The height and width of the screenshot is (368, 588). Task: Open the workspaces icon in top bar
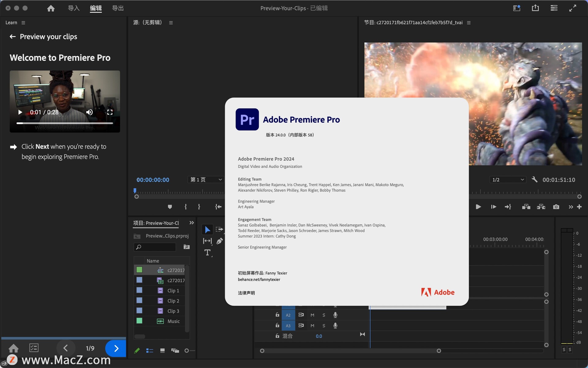(517, 8)
